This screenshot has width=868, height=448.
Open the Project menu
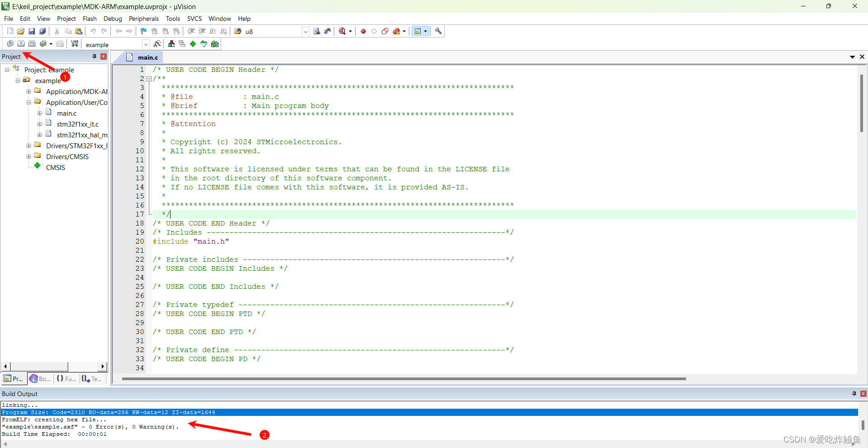tap(66, 19)
